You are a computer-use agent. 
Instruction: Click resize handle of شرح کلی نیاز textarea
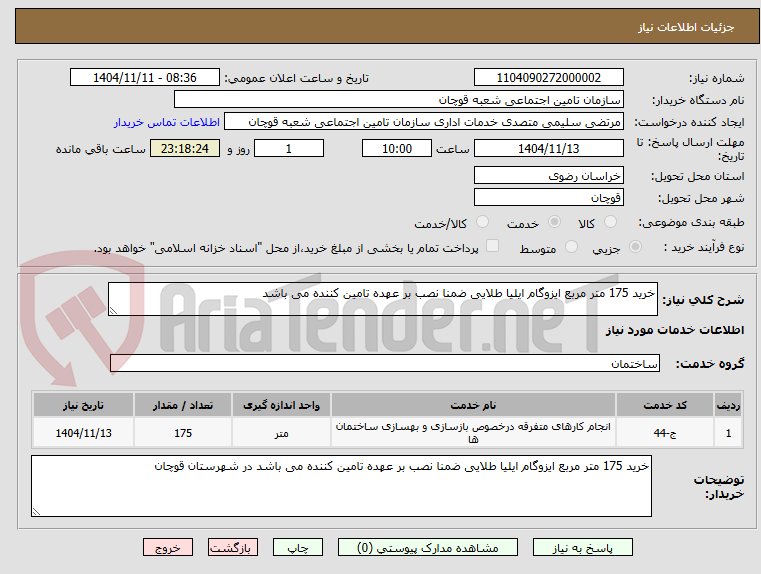[x=113, y=311]
